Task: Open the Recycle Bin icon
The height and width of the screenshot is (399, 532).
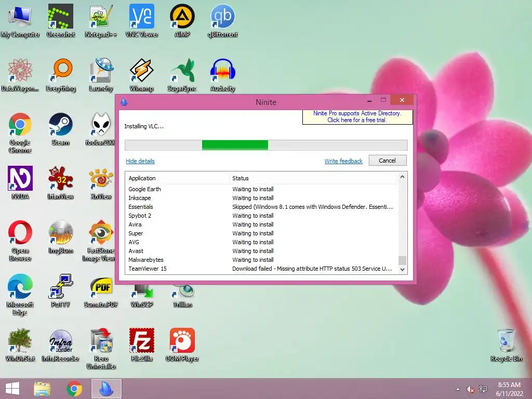Action: coord(506,345)
